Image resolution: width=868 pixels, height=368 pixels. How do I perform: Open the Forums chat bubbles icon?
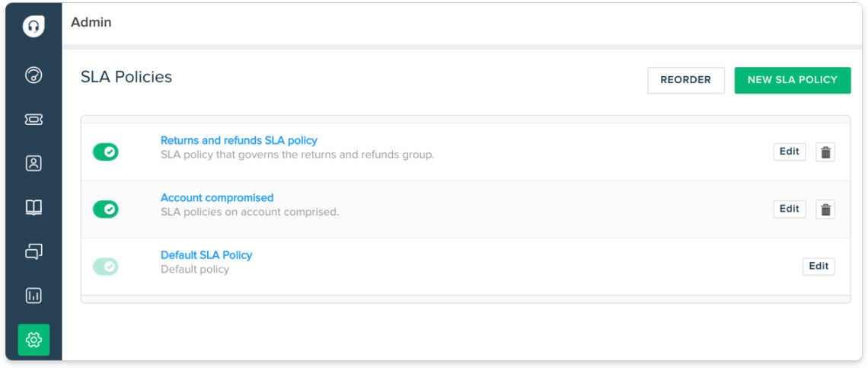click(34, 251)
